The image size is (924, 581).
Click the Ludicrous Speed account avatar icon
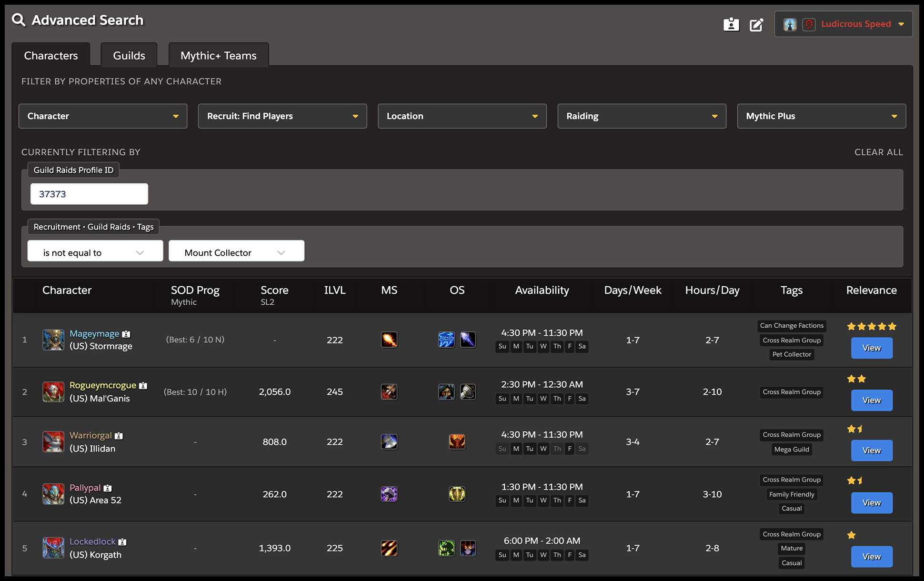coord(790,23)
